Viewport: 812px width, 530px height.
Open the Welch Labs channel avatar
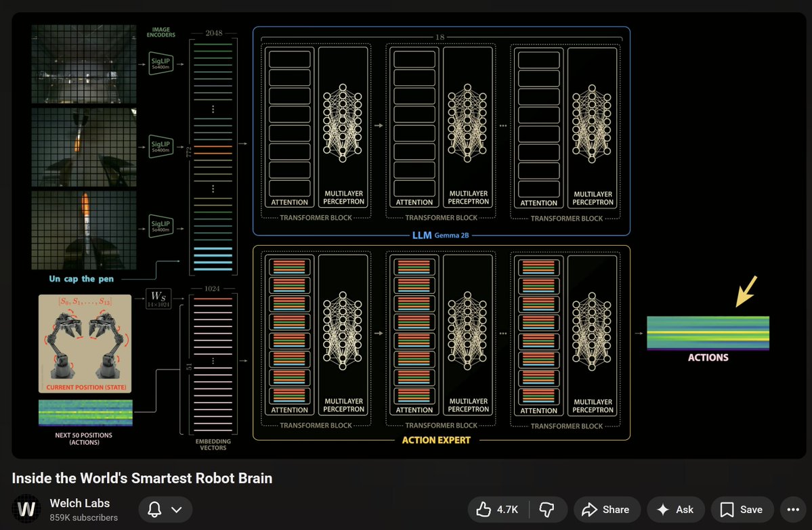click(27, 510)
